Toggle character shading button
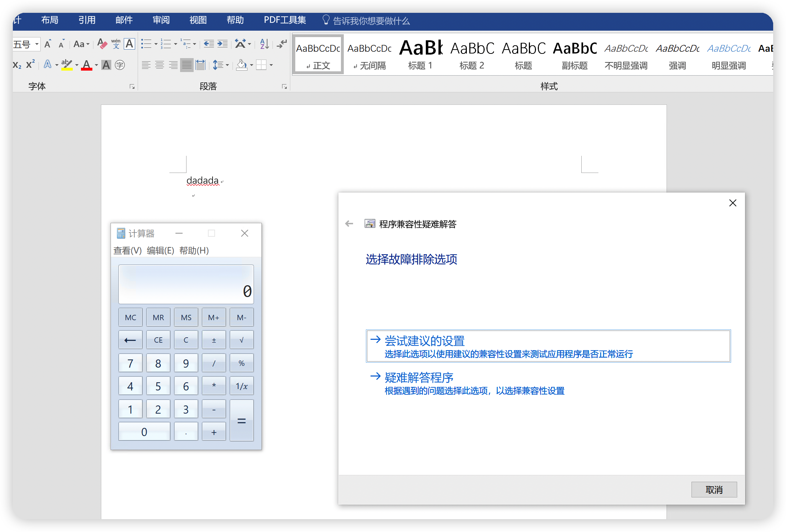The height and width of the screenshot is (532, 786). click(106, 65)
